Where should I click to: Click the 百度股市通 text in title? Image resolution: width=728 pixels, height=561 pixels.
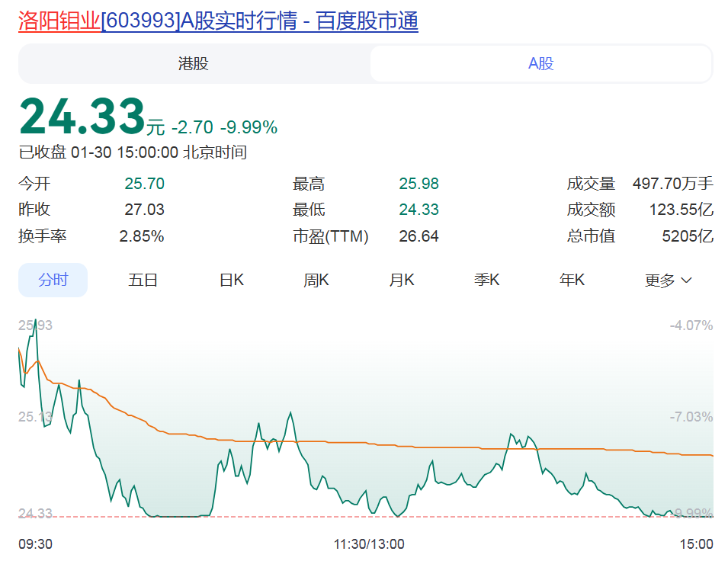coord(367,21)
